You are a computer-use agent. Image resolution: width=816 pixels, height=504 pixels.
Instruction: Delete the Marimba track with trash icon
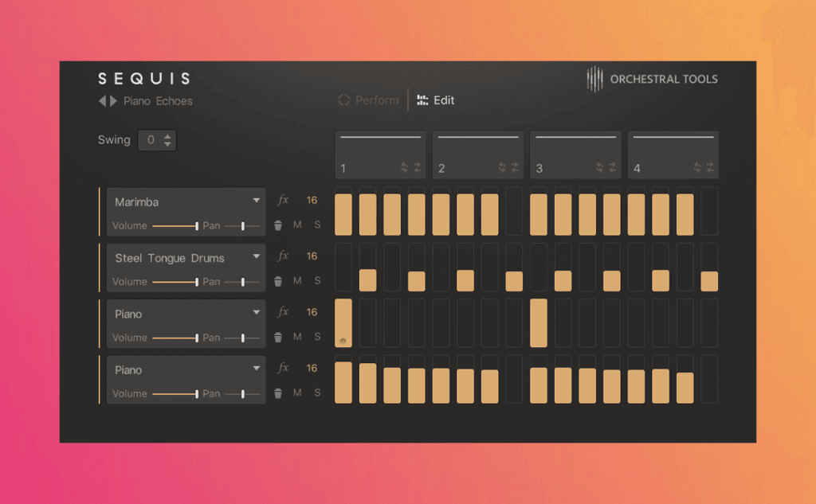tap(278, 225)
